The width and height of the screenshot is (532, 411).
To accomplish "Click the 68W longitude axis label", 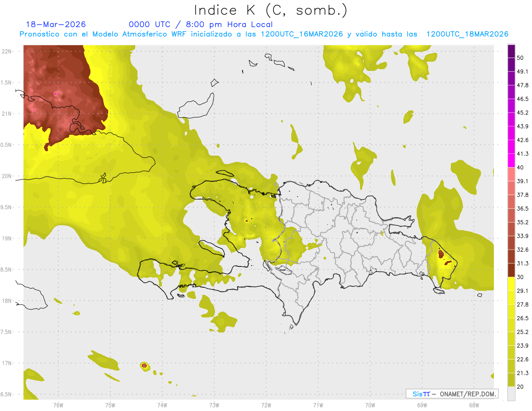I will pos(473,405).
